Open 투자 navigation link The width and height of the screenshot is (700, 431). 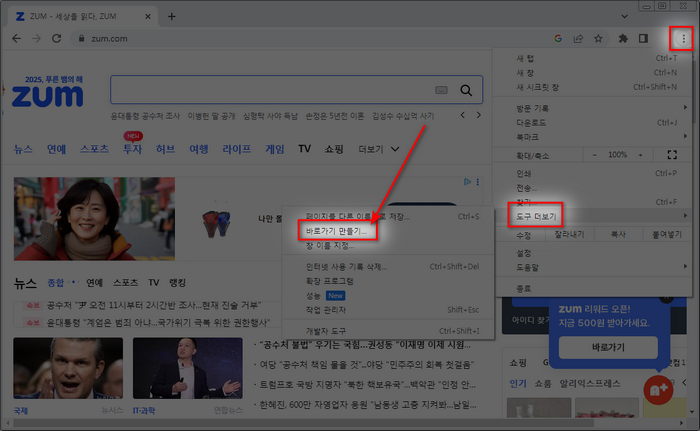point(133,149)
